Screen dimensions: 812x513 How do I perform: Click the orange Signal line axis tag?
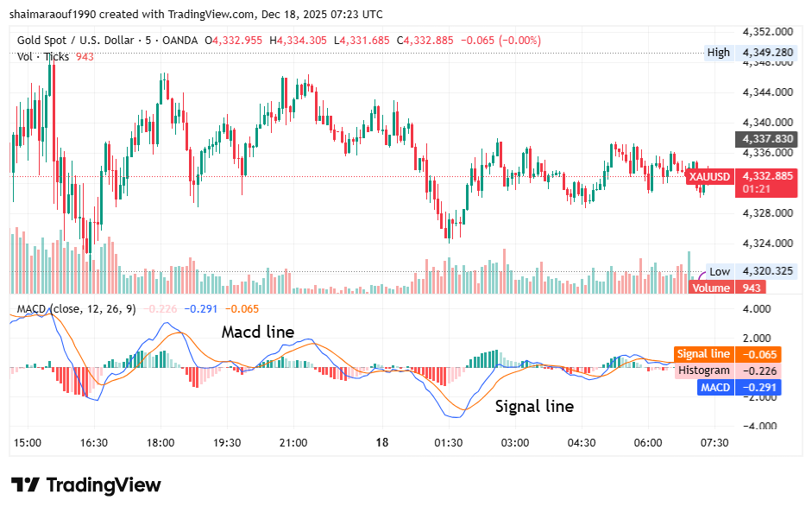click(x=703, y=354)
